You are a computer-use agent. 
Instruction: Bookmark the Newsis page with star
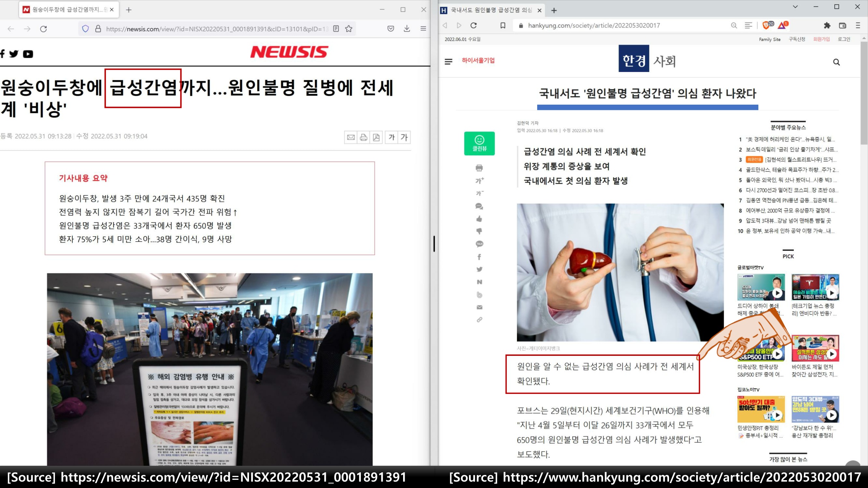click(349, 29)
